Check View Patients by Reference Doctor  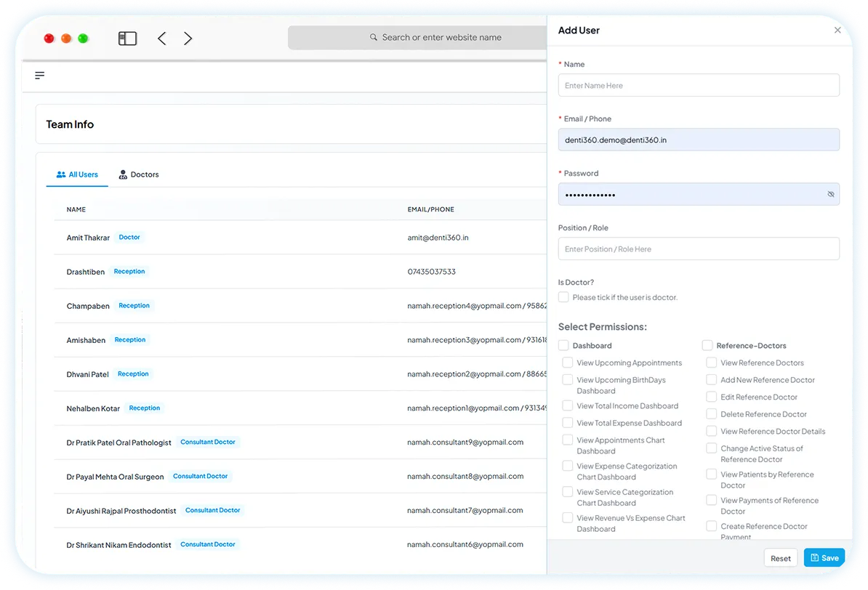712,474
